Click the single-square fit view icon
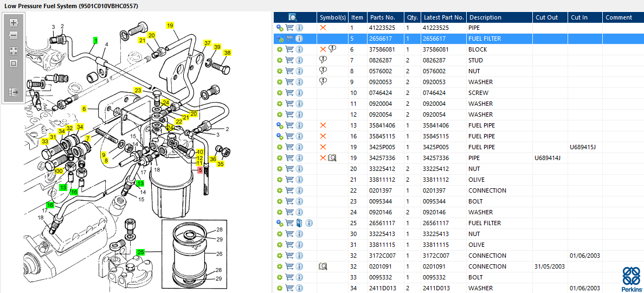This screenshot has width=644, height=293. tap(14, 63)
